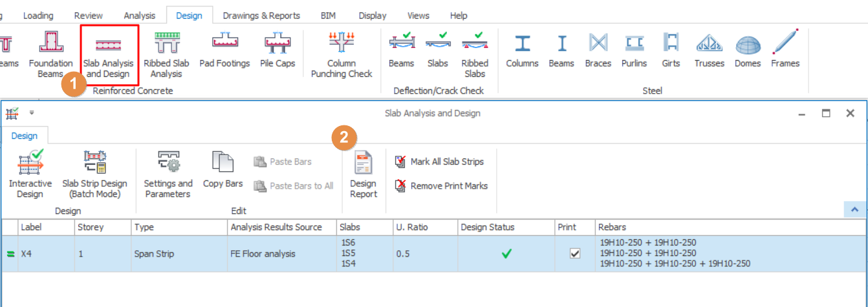Collapse the ribbon with the chevron
Viewport: 868px width, 307px height.
click(x=854, y=209)
